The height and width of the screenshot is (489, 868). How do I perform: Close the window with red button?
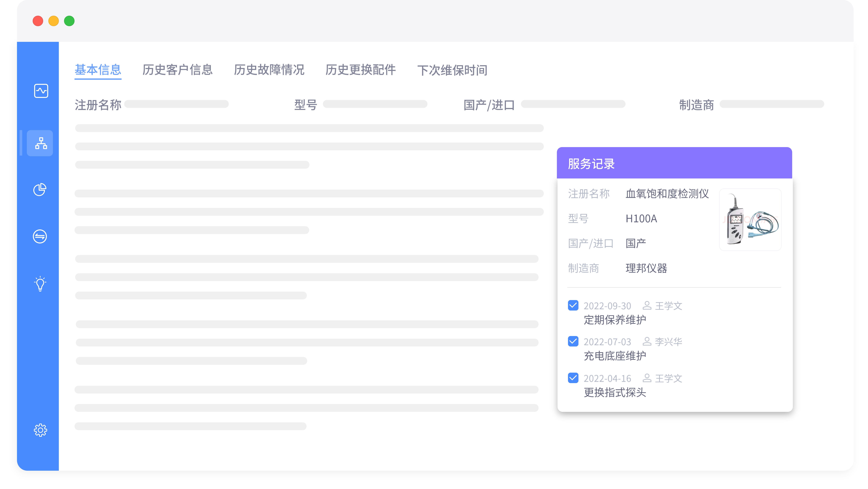click(38, 21)
